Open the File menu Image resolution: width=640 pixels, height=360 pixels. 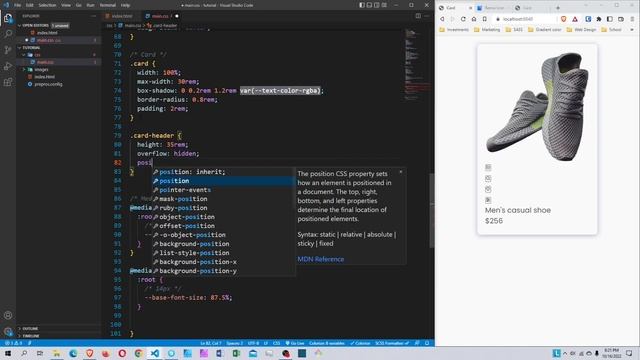[18, 5]
